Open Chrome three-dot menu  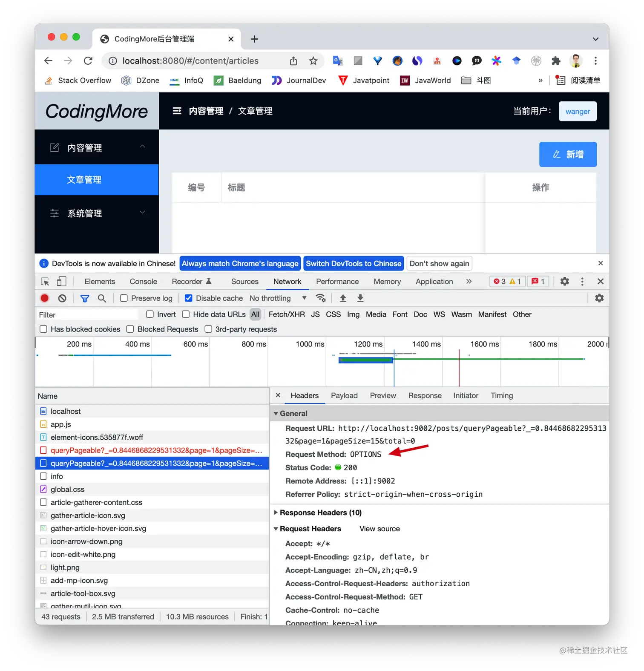tap(595, 61)
